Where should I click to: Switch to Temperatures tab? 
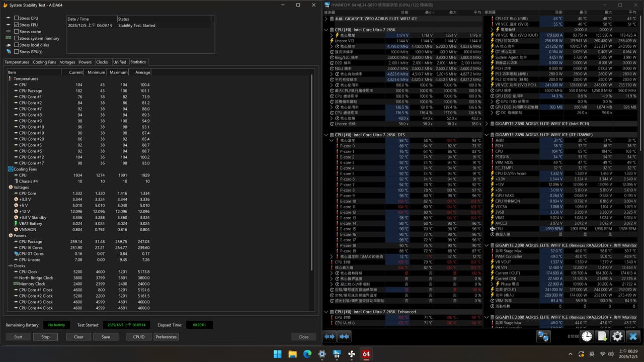tap(17, 62)
